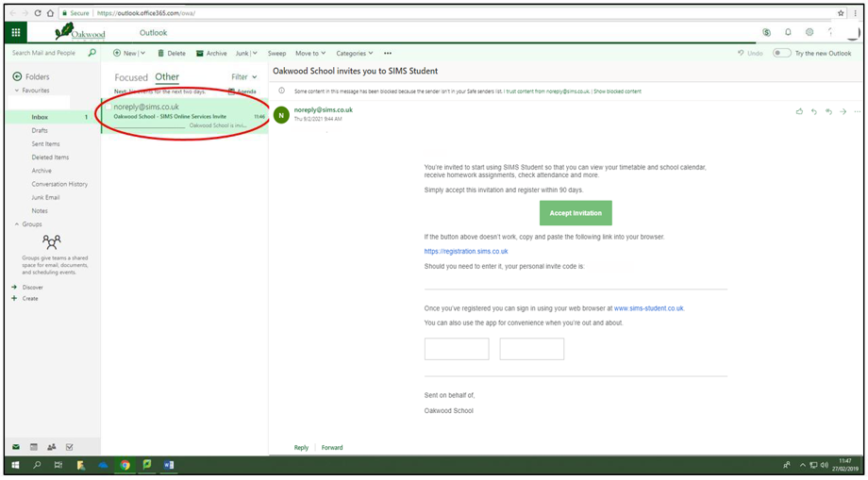This screenshot has height=480, width=868.
Task: Switch to the Other tab
Action: point(167,77)
